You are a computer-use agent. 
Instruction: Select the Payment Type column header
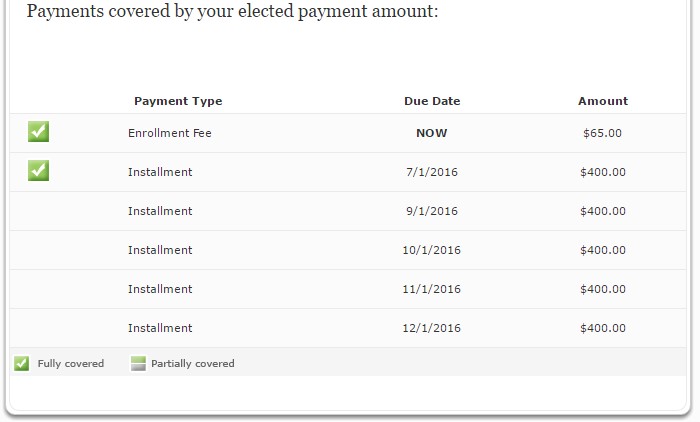pyautogui.click(x=178, y=101)
